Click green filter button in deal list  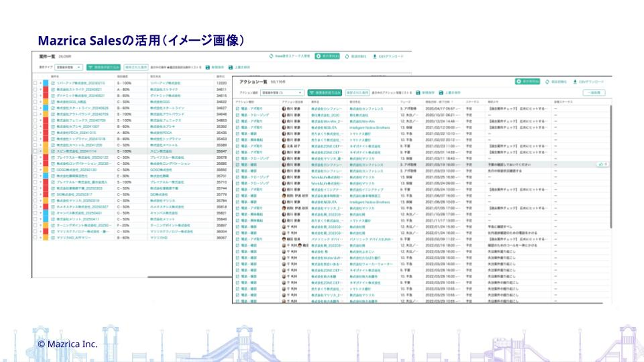coord(104,67)
